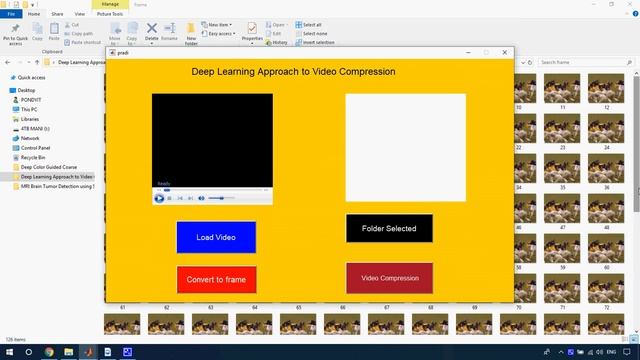This screenshot has height=360, width=640.
Task: Open the File tab in Explorer
Action: [x=11, y=14]
